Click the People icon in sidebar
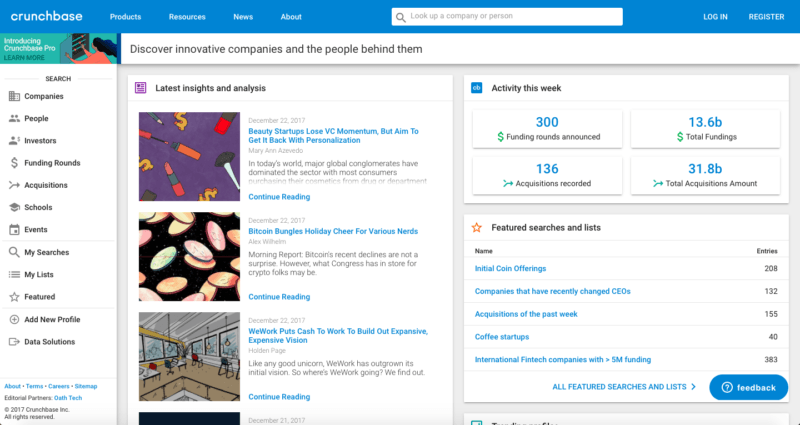The image size is (800, 425). pos(14,118)
